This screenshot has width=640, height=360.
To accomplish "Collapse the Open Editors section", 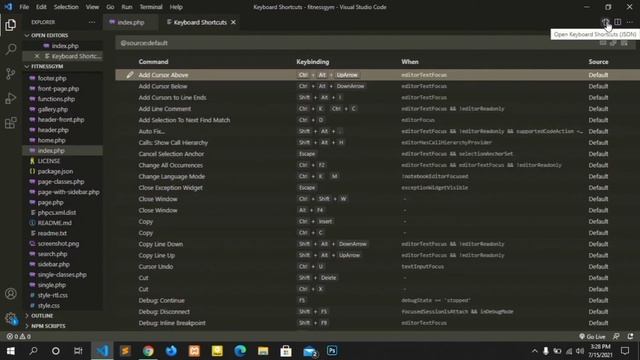I will pyautogui.click(x=46, y=36).
